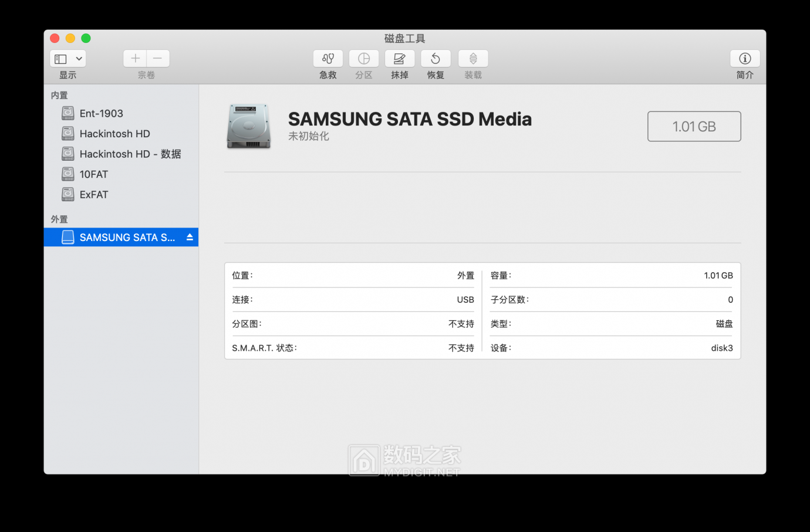810x532 pixels.
Task: Open the 显示 view dropdown arrow
Action: 79,59
